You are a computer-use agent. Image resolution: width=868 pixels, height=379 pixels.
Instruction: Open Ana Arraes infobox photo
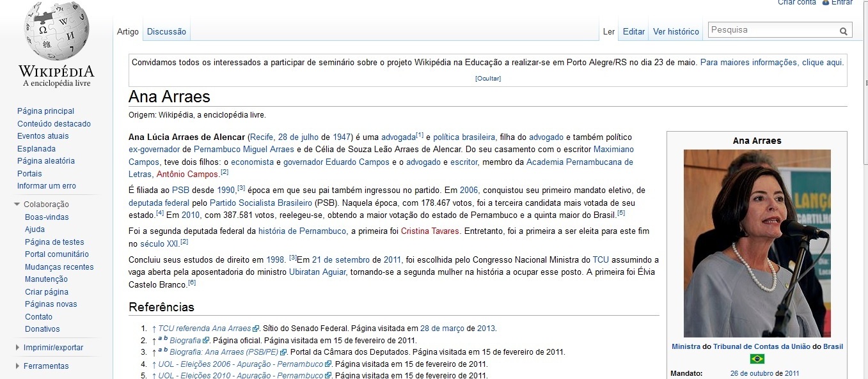click(757, 244)
